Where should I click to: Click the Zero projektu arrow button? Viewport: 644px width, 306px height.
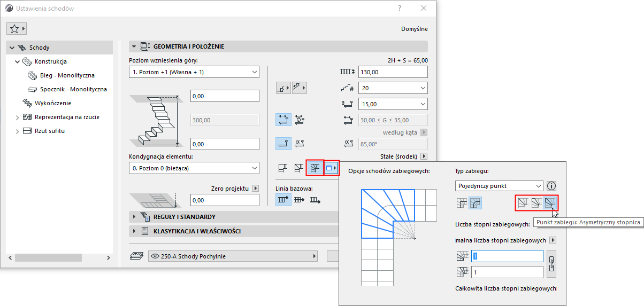click(x=255, y=188)
